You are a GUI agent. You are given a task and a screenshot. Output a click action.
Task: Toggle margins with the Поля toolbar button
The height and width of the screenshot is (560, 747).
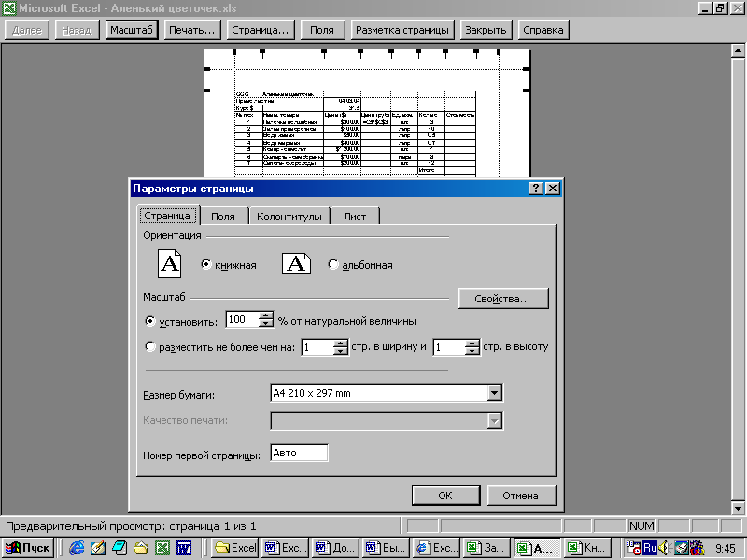click(322, 30)
